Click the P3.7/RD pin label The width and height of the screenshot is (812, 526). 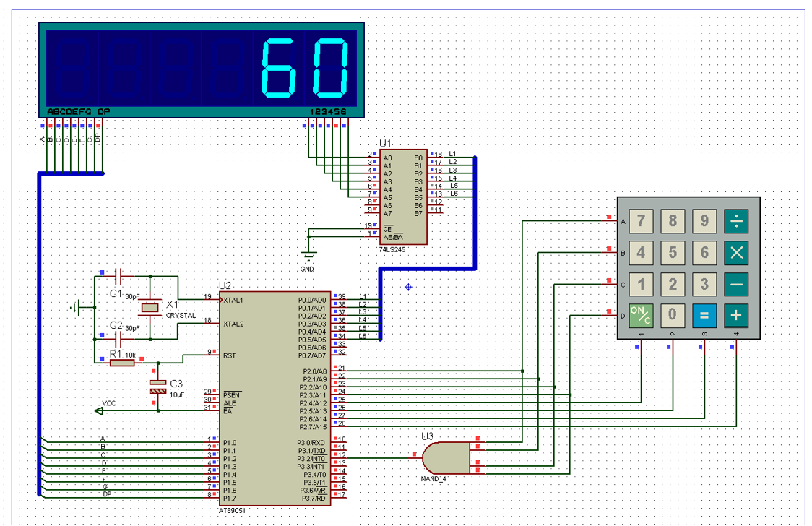tap(314, 499)
